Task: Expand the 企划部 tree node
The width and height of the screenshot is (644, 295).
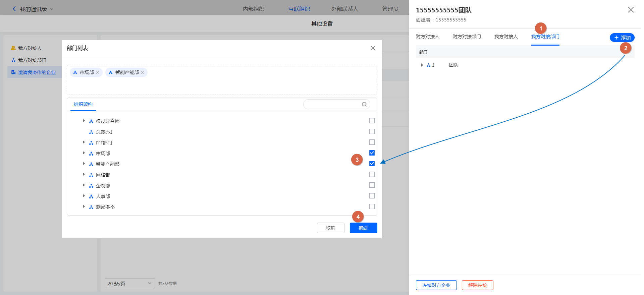Action: (84, 185)
